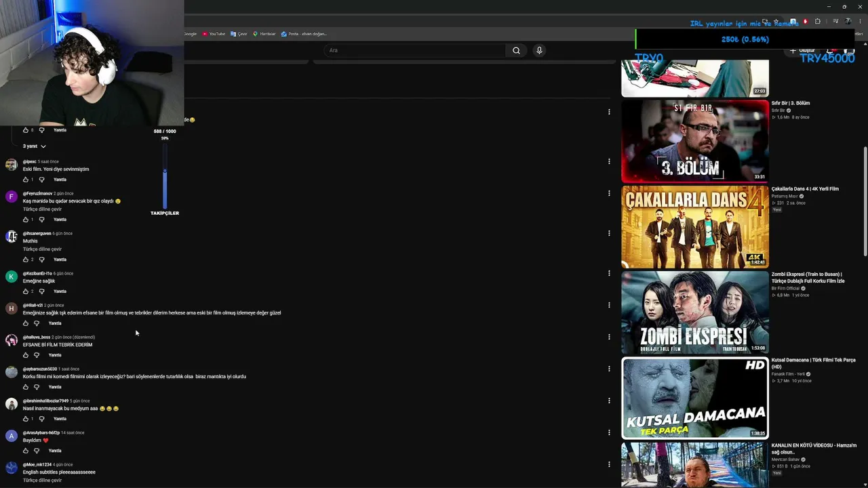The image size is (868, 488).
Task: Reply to the "Emeğine sağlık" comment
Action: tap(60, 291)
